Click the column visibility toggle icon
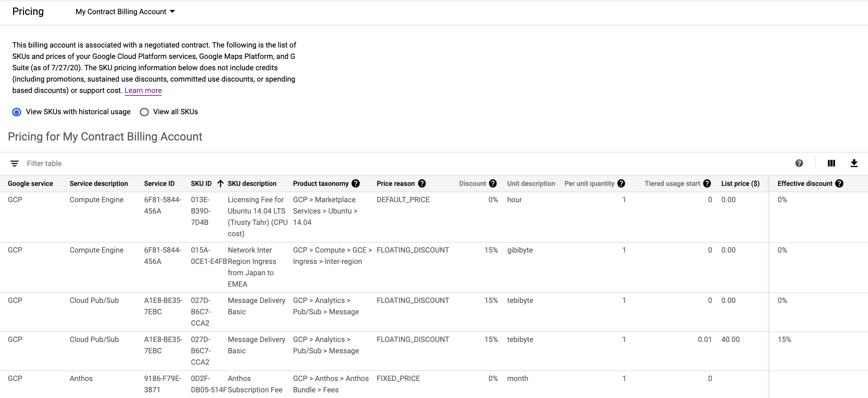 pos(832,163)
